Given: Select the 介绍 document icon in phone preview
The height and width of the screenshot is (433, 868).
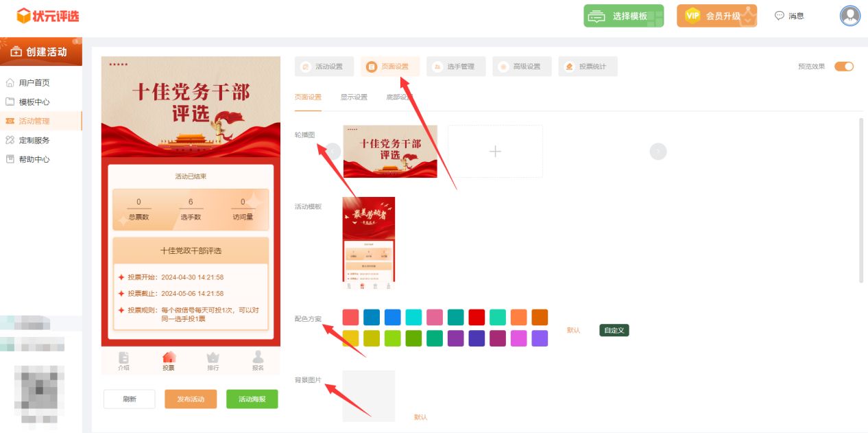Looking at the screenshot, I should click(x=125, y=358).
